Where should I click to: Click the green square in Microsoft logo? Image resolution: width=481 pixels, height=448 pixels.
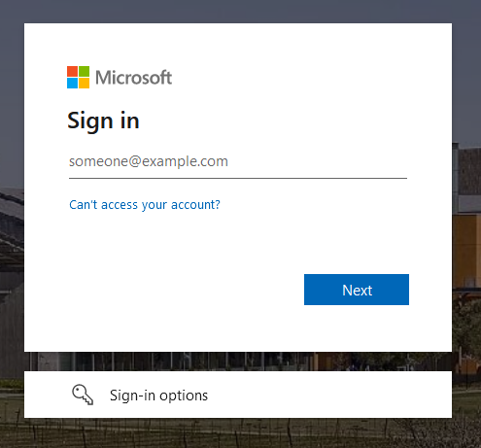coord(84,71)
